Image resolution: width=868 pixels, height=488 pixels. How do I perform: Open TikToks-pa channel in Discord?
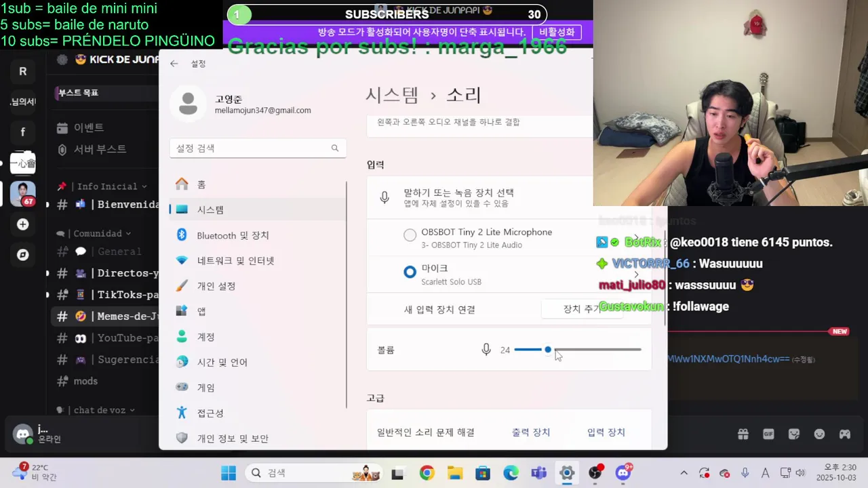click(106, 295)
